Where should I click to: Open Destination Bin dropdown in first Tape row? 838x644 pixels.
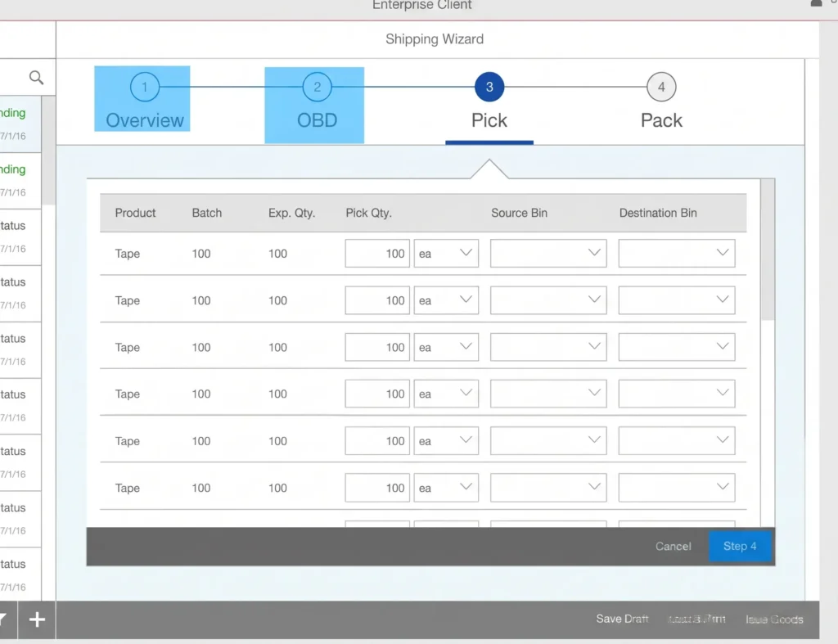[x=677, y=254]
